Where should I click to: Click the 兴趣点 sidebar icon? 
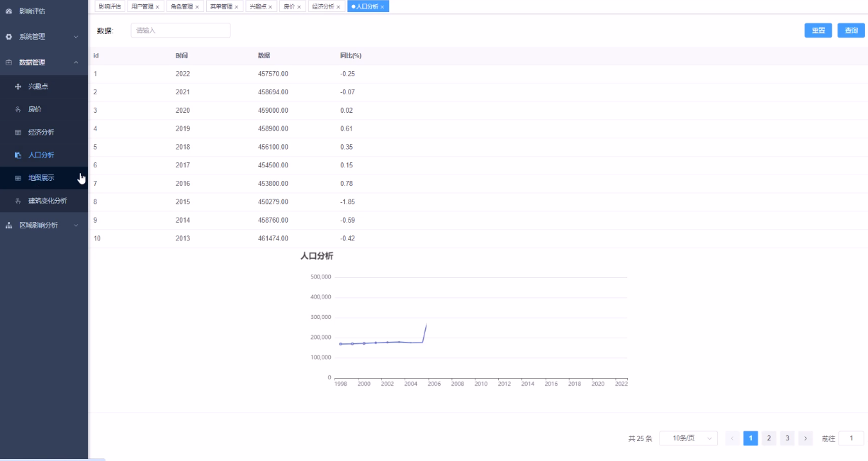click(x=18, y=87)
